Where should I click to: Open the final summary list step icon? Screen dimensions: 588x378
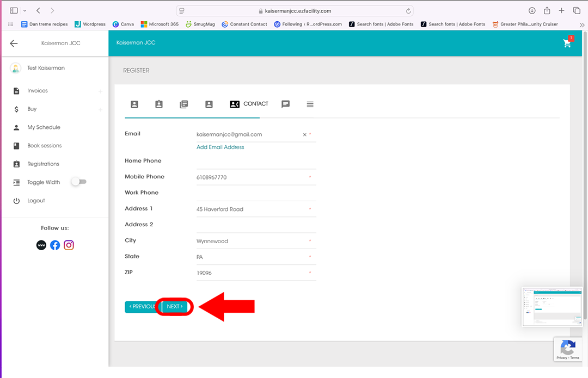point(310,104)
